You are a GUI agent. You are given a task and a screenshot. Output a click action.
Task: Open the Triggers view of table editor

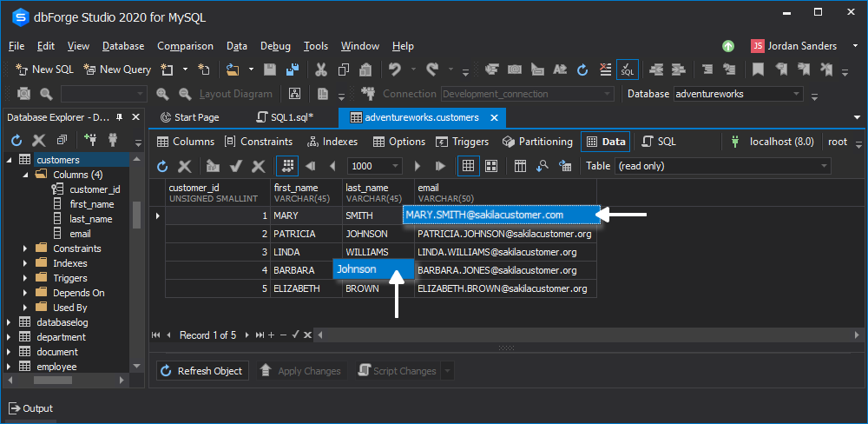click(x=463, y=142)
